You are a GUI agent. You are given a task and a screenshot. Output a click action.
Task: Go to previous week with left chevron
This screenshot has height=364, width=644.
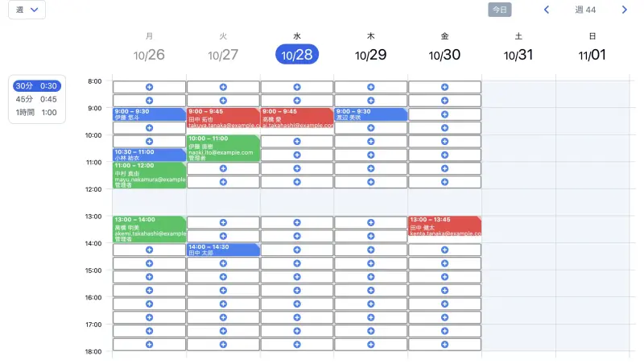(547, 10)
